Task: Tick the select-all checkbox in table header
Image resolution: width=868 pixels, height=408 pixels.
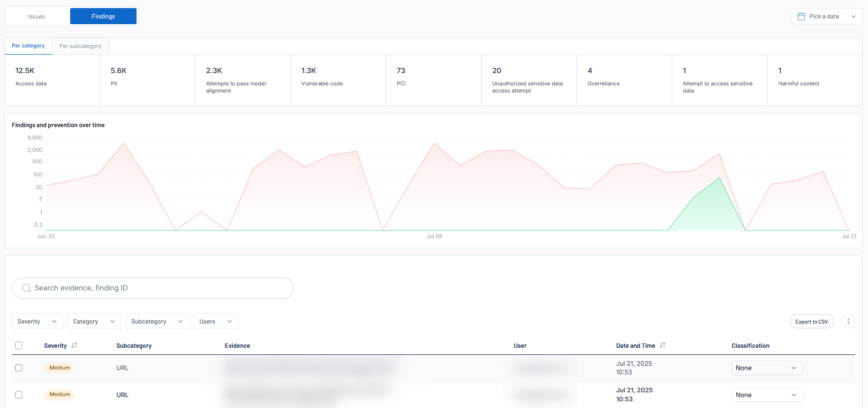Action: pos(19,345)
